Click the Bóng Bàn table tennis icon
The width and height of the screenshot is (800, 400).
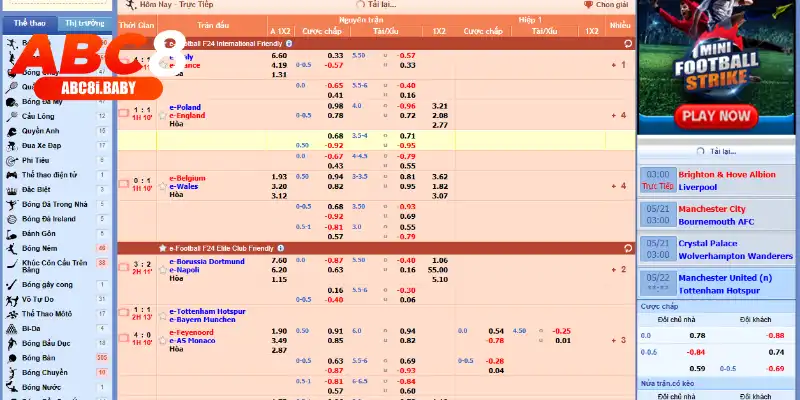tap(11, 357)
